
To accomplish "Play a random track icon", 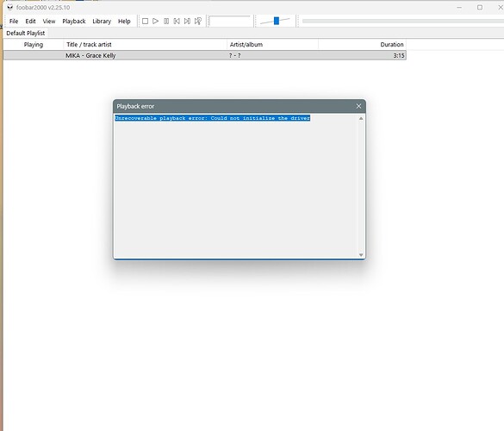I will click(x=198, y=22).
